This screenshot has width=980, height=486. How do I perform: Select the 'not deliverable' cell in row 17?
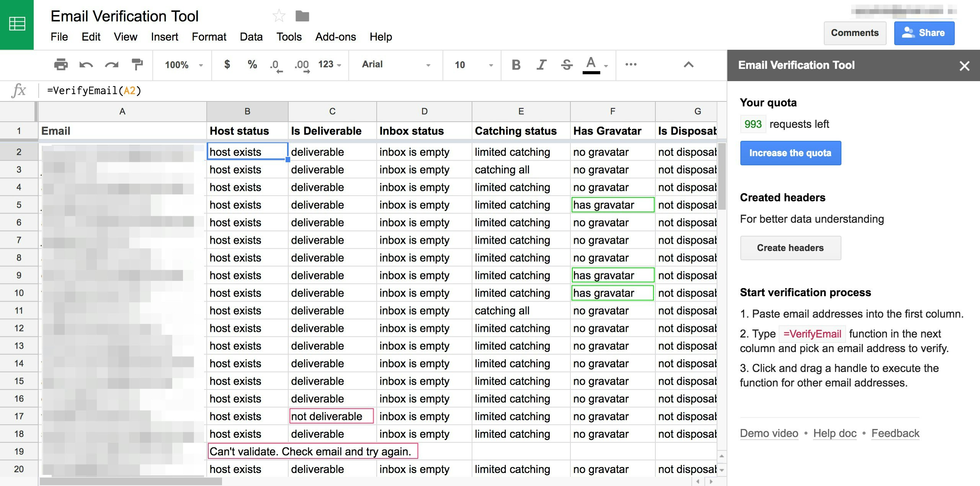332,416
